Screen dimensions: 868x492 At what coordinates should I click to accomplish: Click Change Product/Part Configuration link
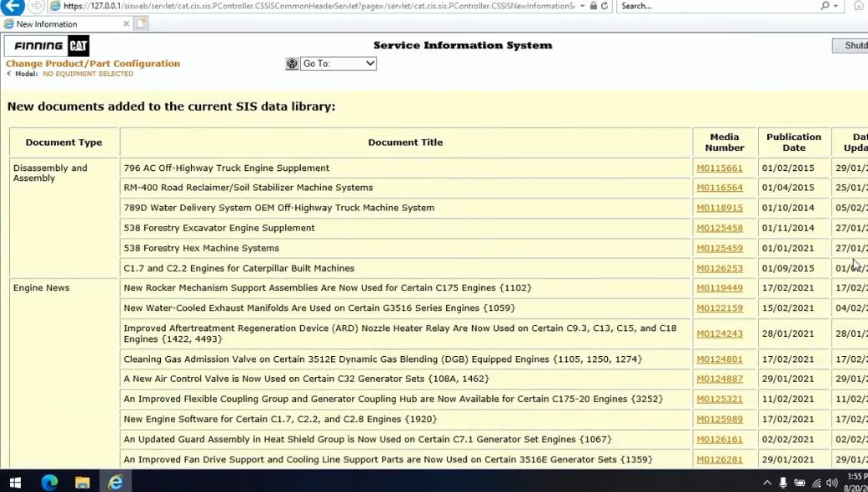(x=93, y=63)
